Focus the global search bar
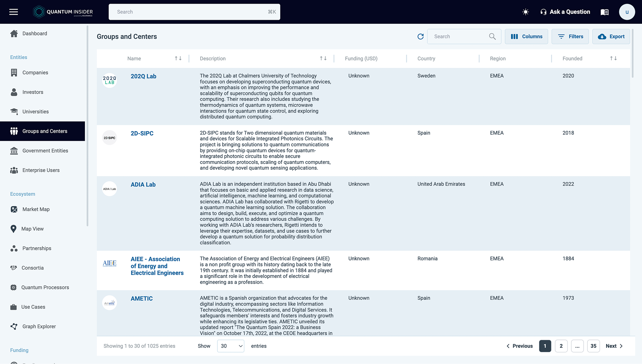Viewport: 642px width, 364px height. (x=194, y=12)
